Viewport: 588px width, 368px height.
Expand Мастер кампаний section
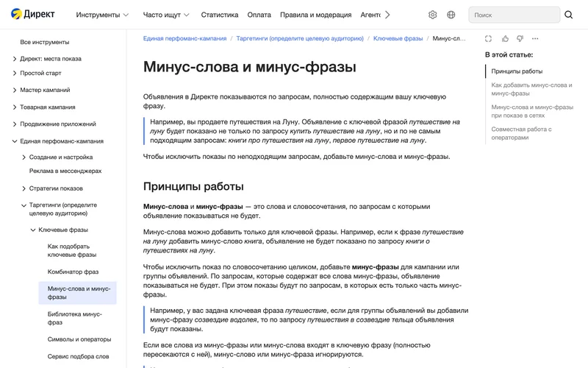tap(15, 90)
